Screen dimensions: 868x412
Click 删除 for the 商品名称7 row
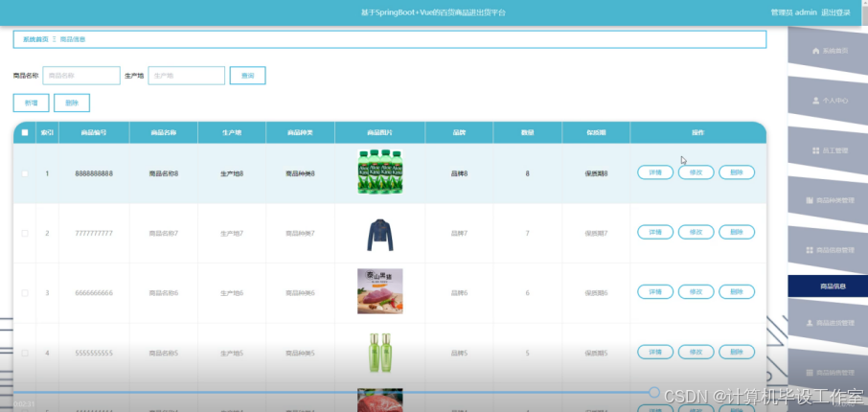tap(737, 232)
